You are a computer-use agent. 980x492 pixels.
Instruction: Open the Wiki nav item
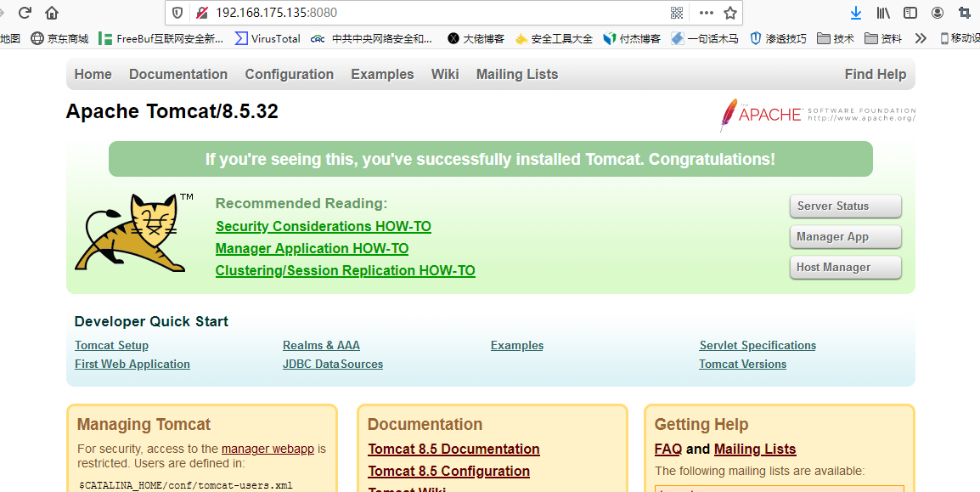[445, 75]
